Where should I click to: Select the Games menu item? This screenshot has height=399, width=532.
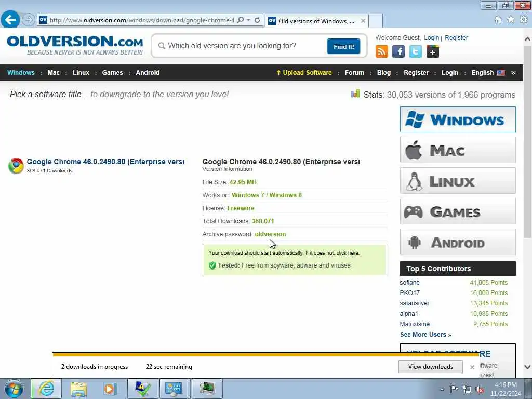112,73
